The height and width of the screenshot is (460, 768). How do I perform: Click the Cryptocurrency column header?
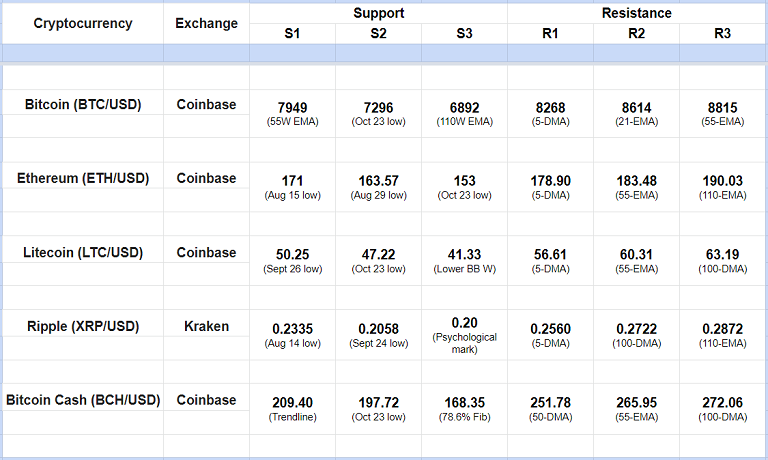pos(83,24)
